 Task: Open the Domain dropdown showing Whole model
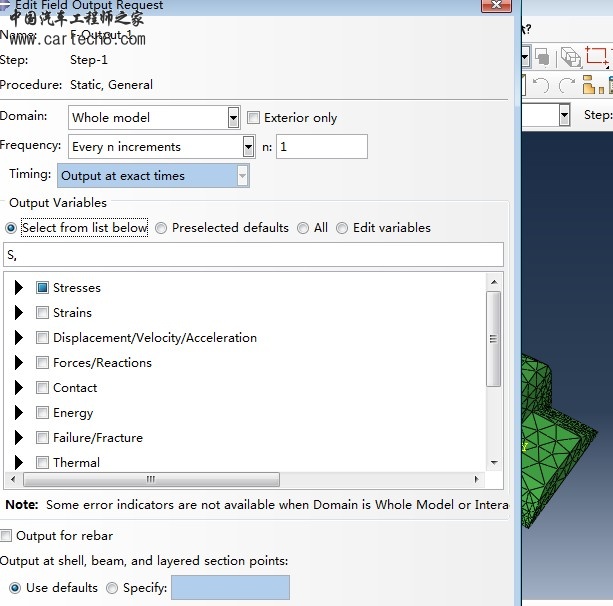tap(233, 118)
